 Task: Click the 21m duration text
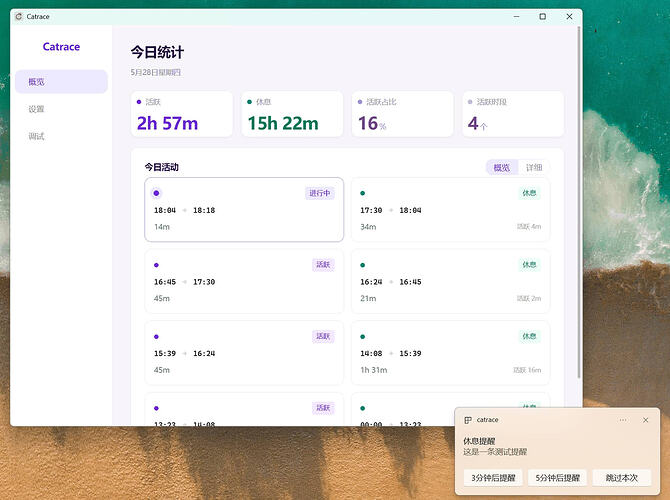(x=368, y=298)
